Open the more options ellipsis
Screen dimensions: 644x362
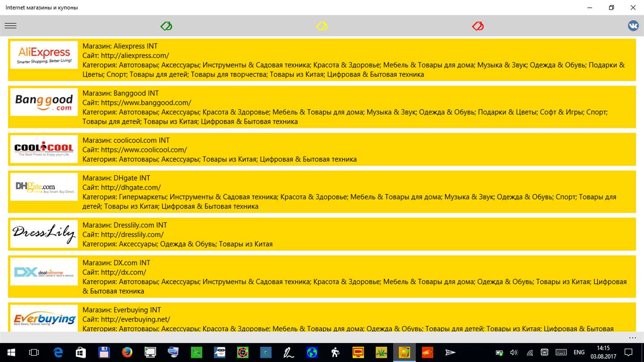pyautogui.click(x=632, y=338)
